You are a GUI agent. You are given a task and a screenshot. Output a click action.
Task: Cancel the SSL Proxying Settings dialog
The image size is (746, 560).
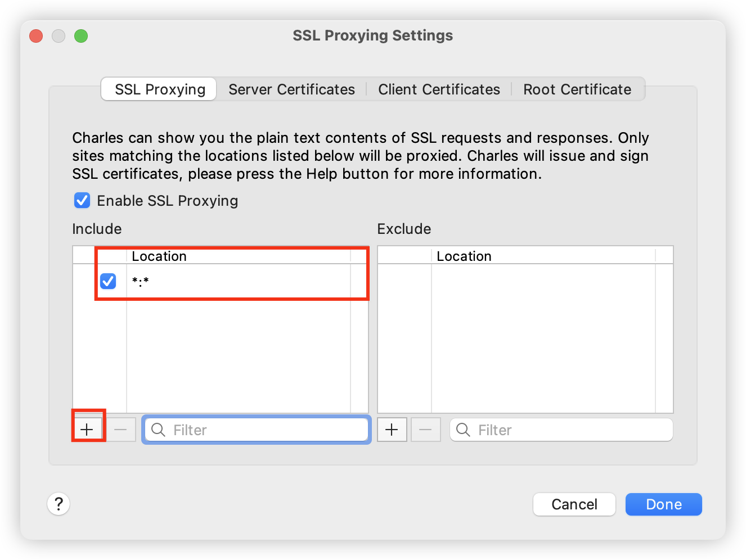574,504
